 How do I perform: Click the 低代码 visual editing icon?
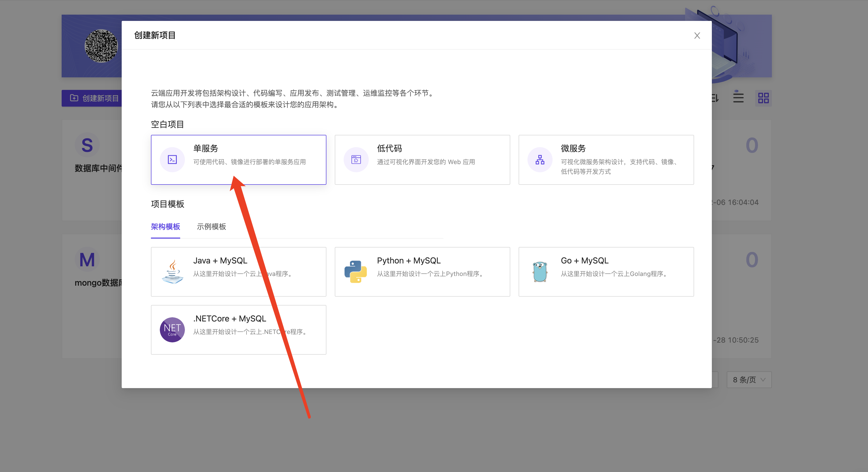(x=356, y=159)
